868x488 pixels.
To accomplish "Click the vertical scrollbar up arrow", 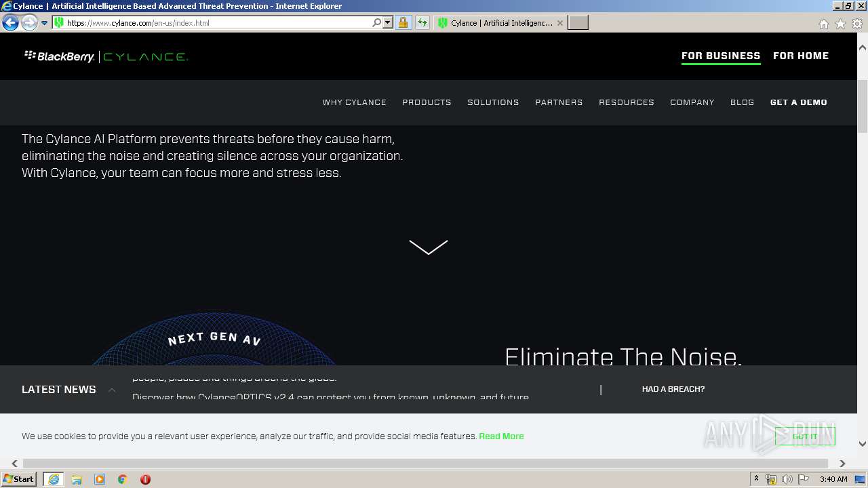I will pyautogui.click(x=863, y=47).
